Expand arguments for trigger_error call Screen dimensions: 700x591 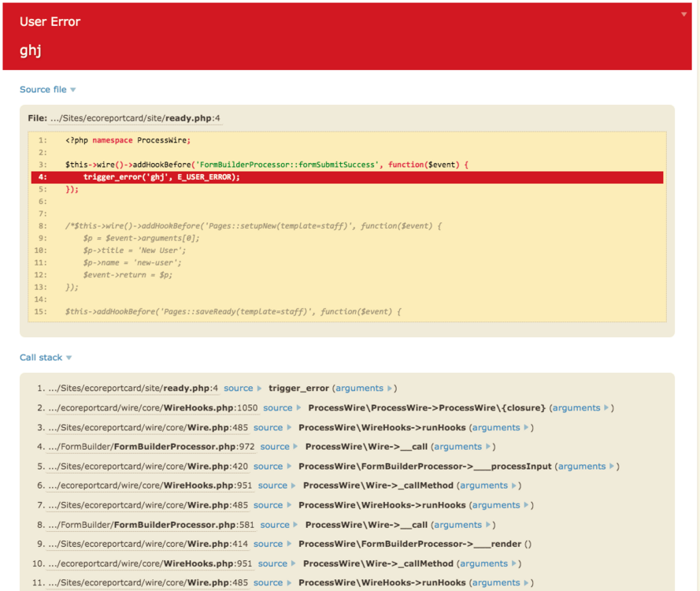(x=363, y=388)
